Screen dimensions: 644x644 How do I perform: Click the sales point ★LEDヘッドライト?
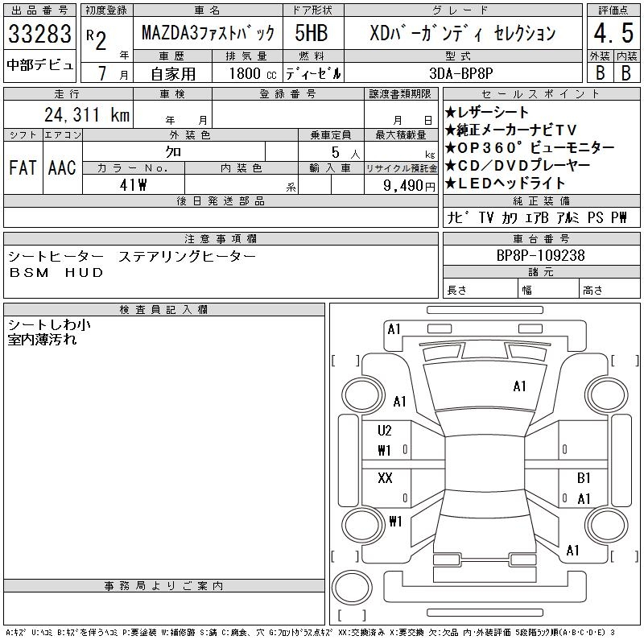tap(505, 184)
